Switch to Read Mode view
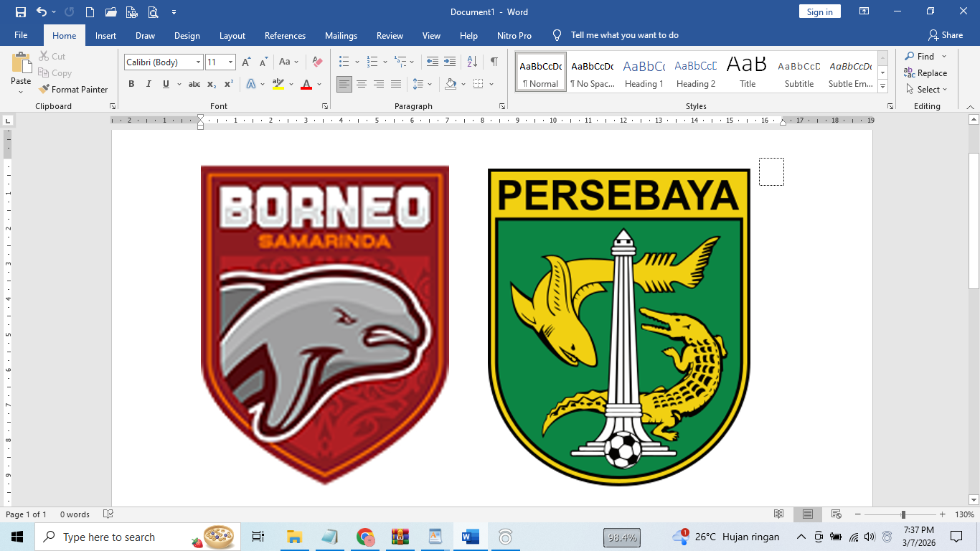 point(779,514)
